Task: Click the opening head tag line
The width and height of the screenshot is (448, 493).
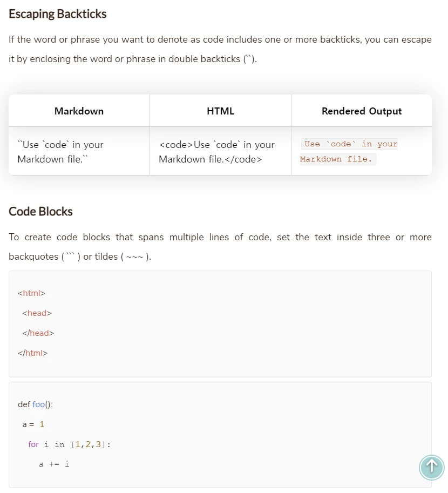Action: point(37,313)
